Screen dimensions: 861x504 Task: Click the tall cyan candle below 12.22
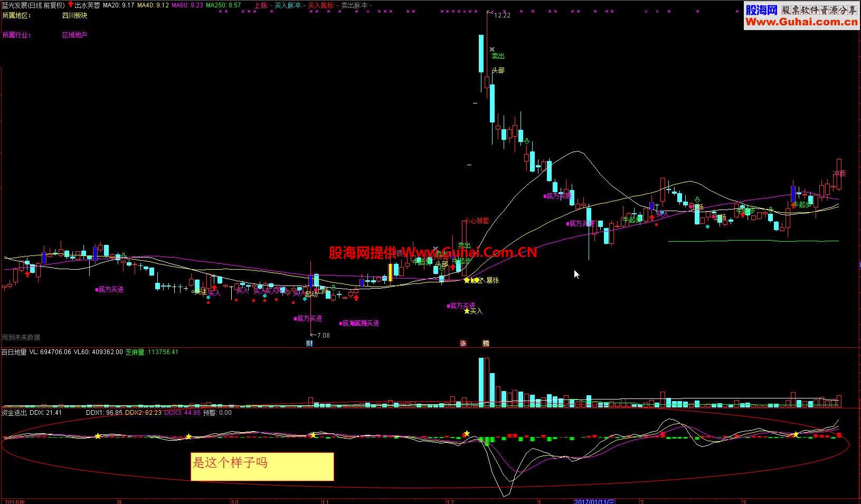point(481,53)
